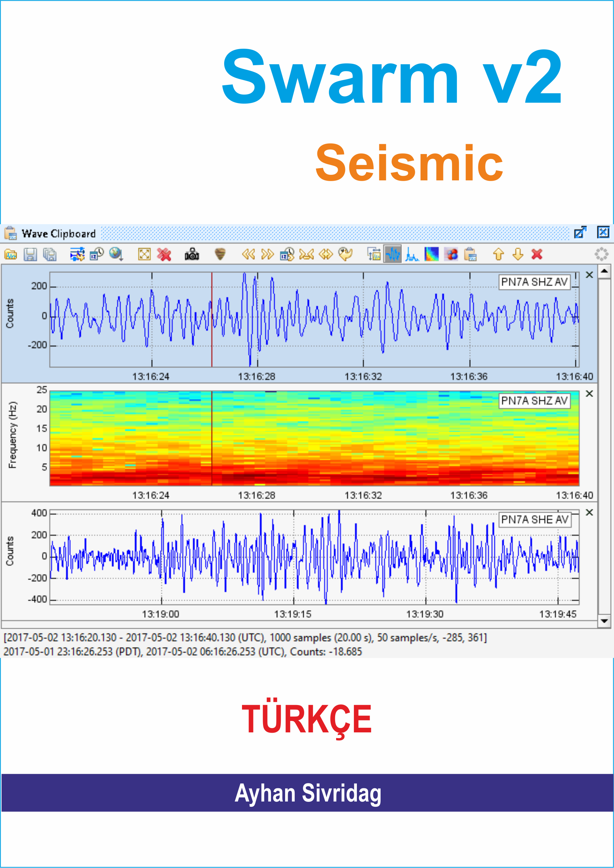Click the camera capture image icon
The height and width of the screenshot is (868, 614).
point(192,254)
